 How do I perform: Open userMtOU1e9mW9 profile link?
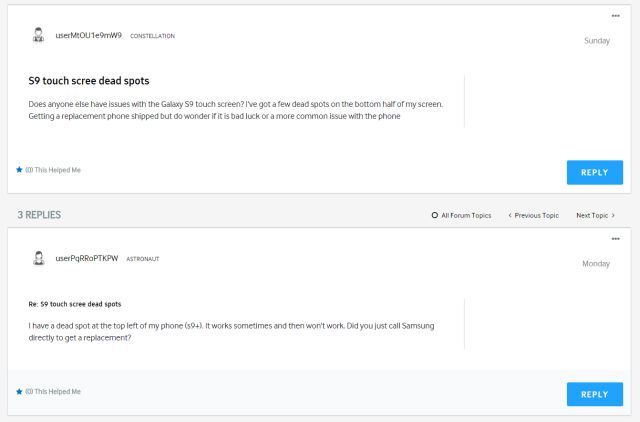pos(89,36)
